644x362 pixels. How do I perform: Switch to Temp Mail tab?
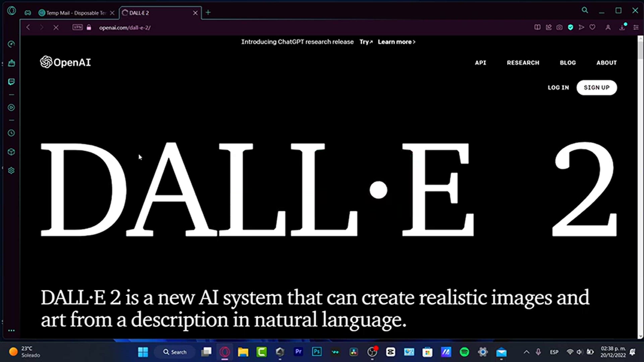tap(76, 13)
